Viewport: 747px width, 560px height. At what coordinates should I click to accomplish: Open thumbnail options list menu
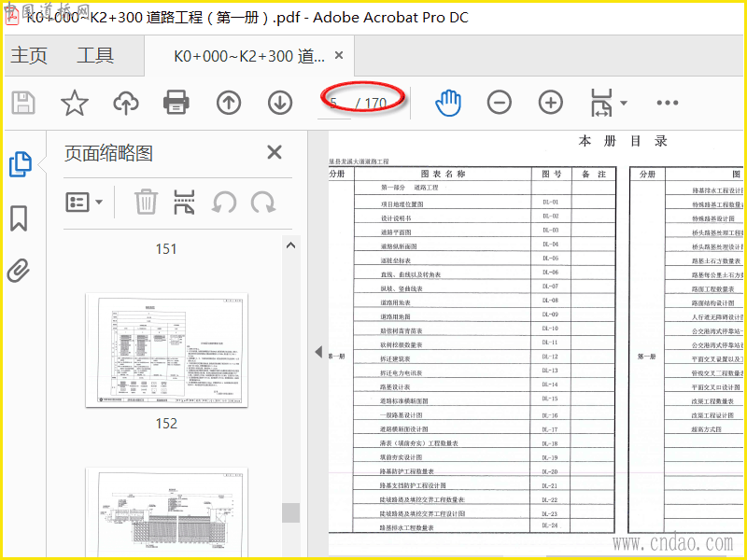[84, 203]
